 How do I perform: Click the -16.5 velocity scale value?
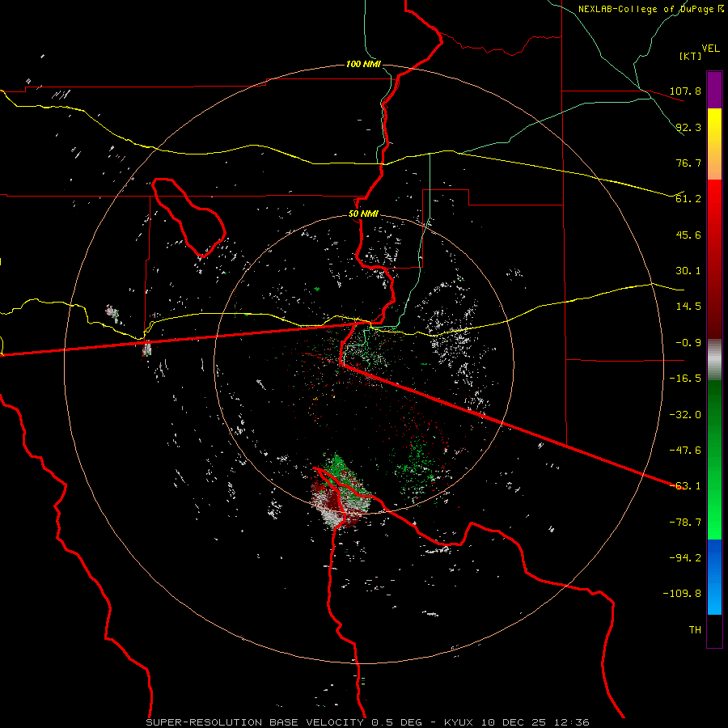[x=685, y=379]
